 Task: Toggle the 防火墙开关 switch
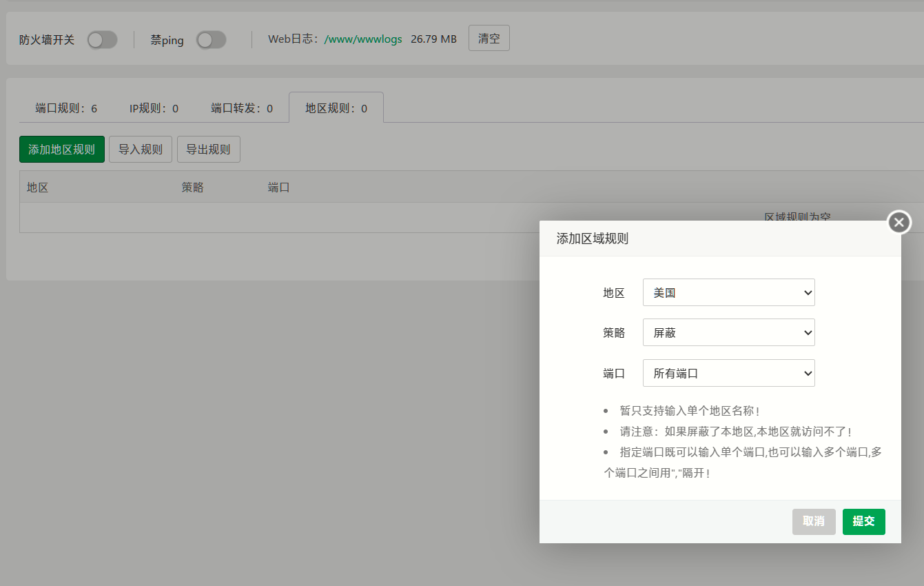(102, 40)
